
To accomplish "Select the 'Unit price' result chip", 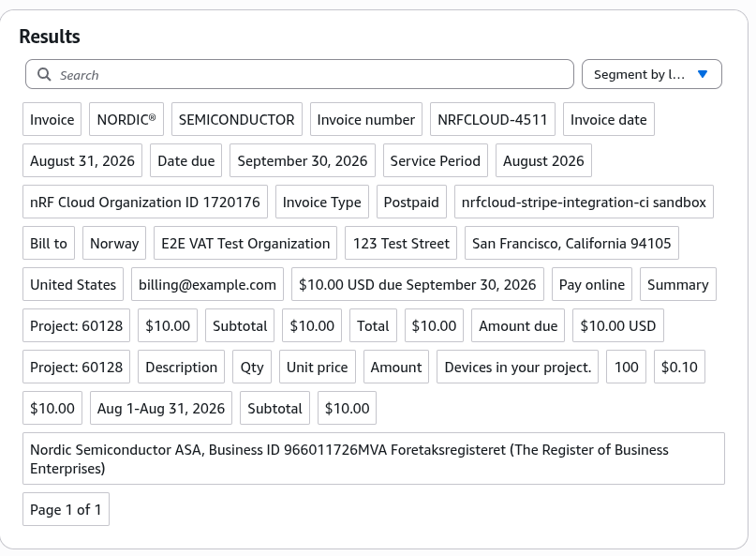I will click(318, 367).
